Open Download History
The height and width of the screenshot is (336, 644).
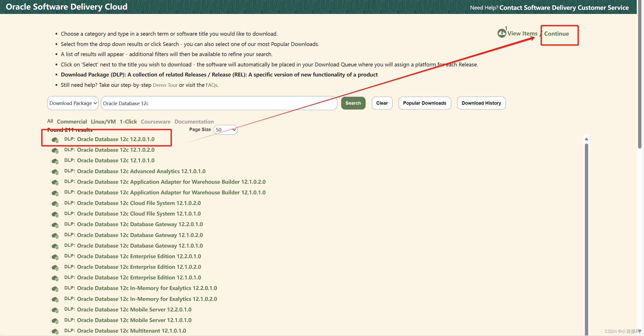[481, 103]
